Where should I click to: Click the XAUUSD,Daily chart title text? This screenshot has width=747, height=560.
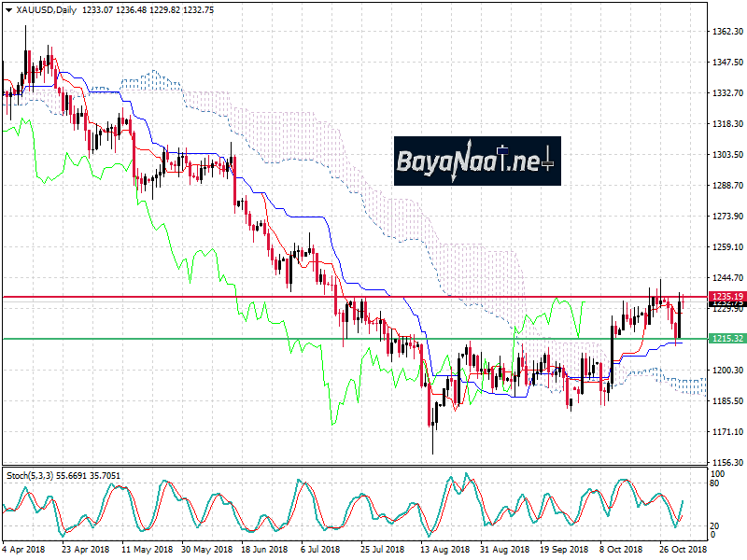[47, 10]
